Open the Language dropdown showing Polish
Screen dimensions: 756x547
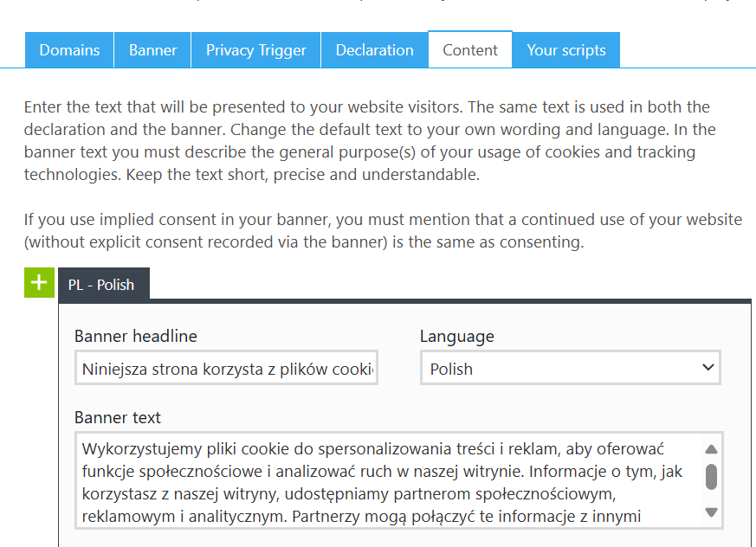pyautogui.click(x=571, y=368)
